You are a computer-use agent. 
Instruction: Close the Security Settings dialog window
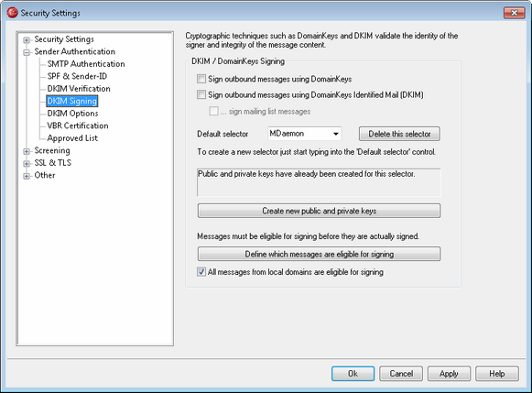tap(514, 13)
